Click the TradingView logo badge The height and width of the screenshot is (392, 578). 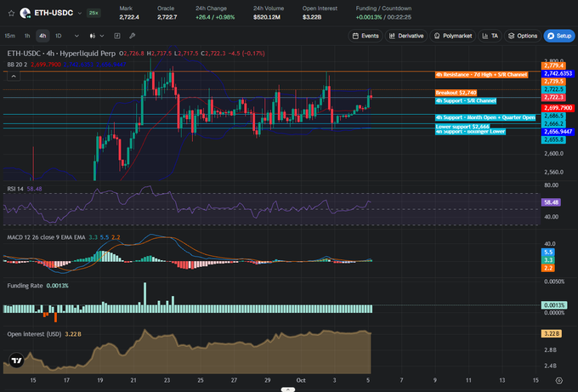[x=17, y=361]
